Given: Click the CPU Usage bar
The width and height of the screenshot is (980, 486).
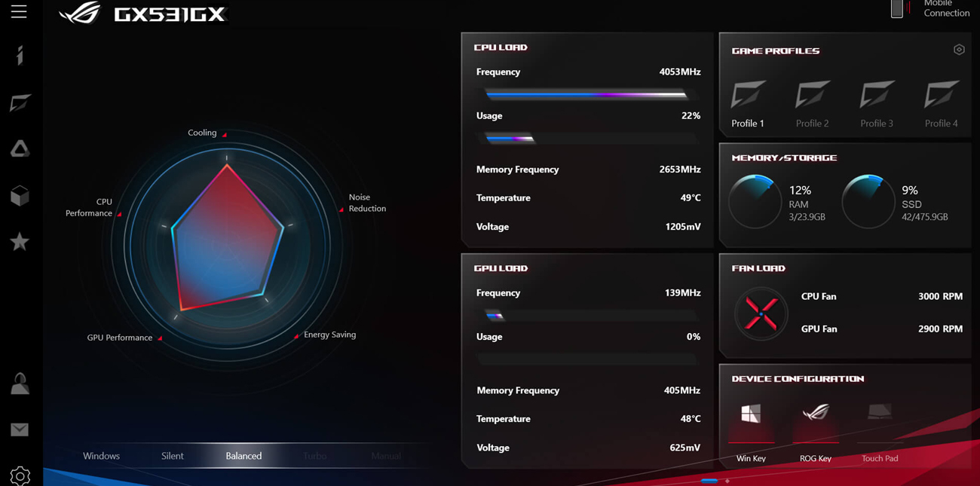Looking at the screenshot, I should point(587,139).
